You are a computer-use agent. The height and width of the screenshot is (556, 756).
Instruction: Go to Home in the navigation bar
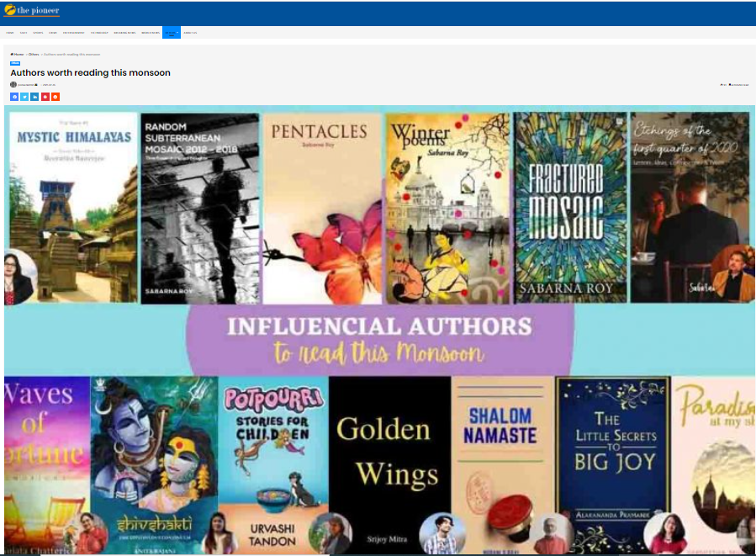click(9, 33)
